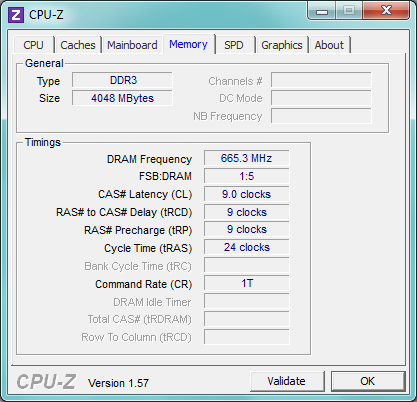Click the "RAS# Precharge (tRP)" label
This screenshot has width=417, height=402.
[138, 230]
